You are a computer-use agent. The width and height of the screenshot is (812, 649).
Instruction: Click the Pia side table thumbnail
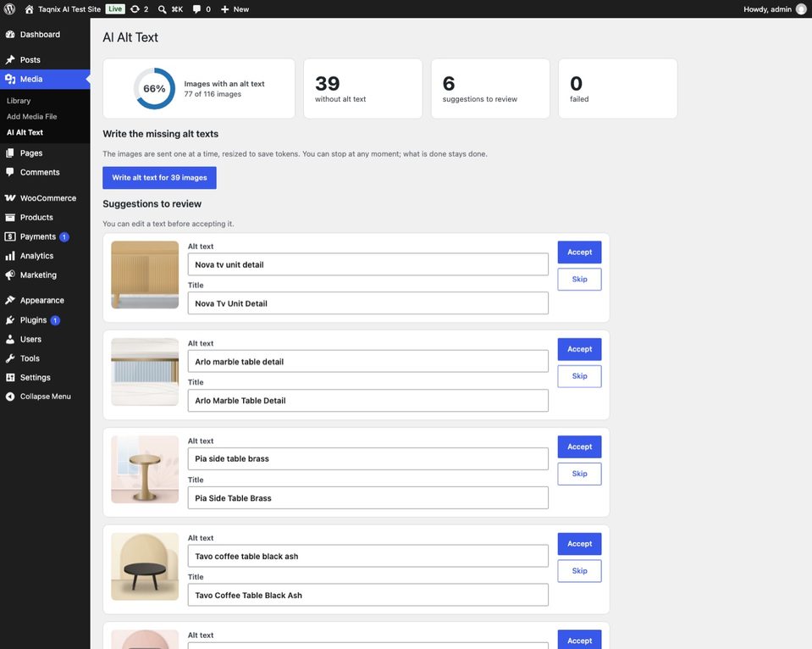click(x=145, y=469)
